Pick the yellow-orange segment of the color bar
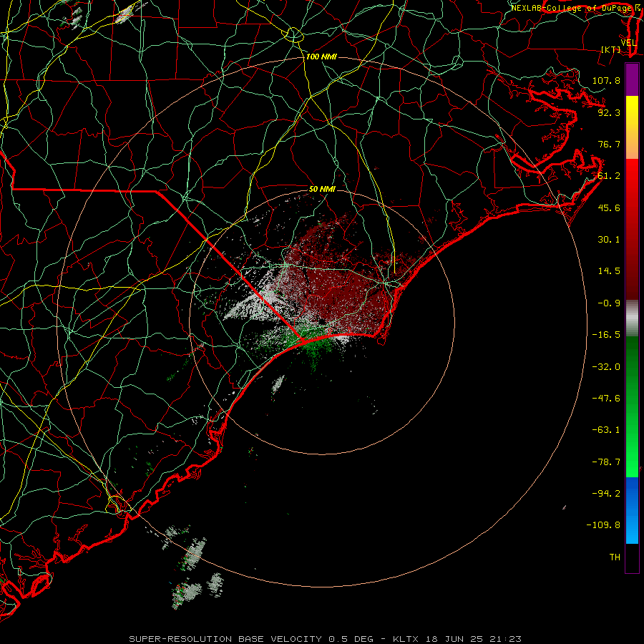Screen dimensions: 644x644 coord(632,127)
